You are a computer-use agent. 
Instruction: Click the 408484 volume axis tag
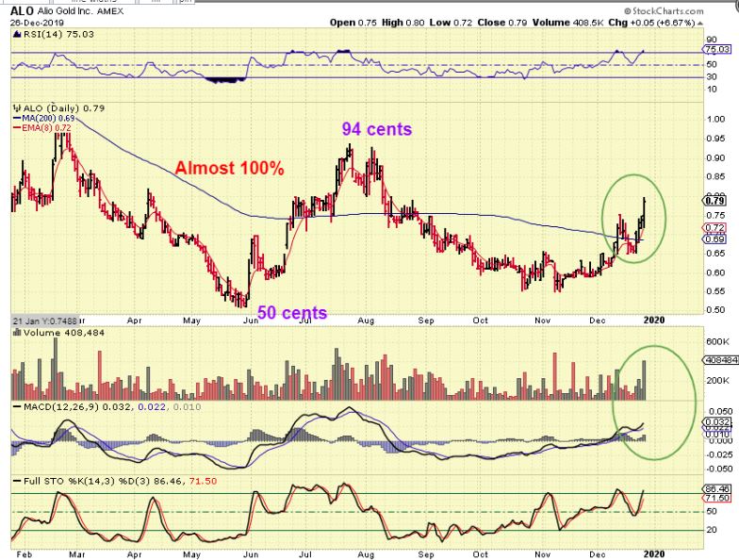pyautogui.click(x=720, y=360)
